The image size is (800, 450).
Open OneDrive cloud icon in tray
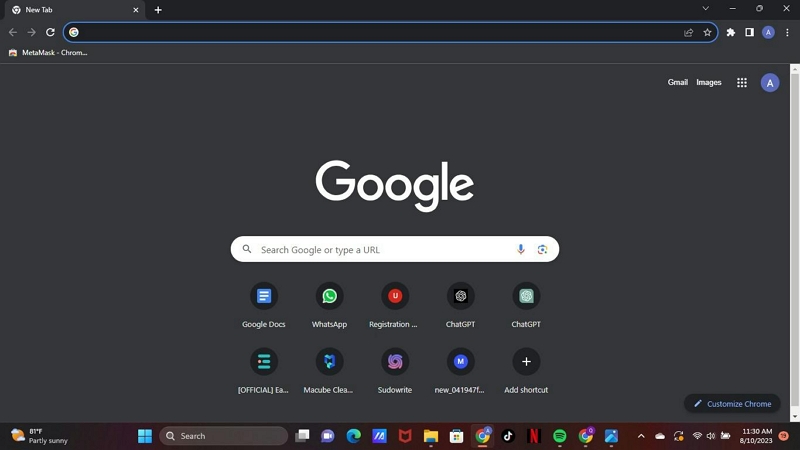click(x=660, y=436)
